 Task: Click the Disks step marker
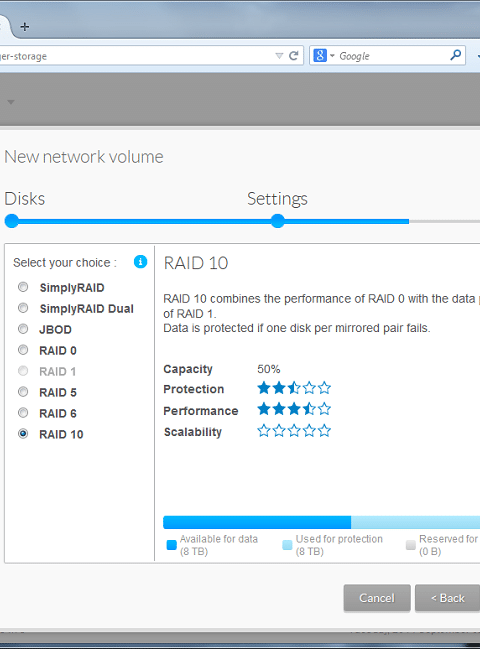pos(12,221)
